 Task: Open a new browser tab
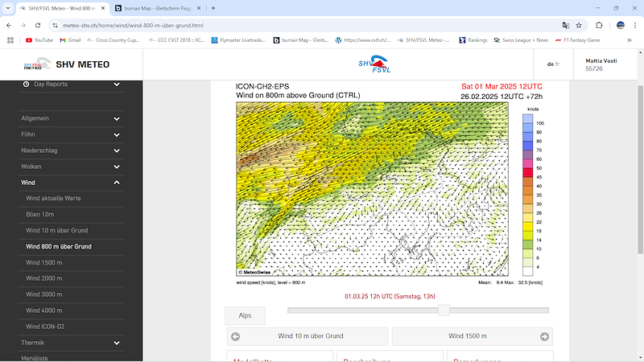213,8
